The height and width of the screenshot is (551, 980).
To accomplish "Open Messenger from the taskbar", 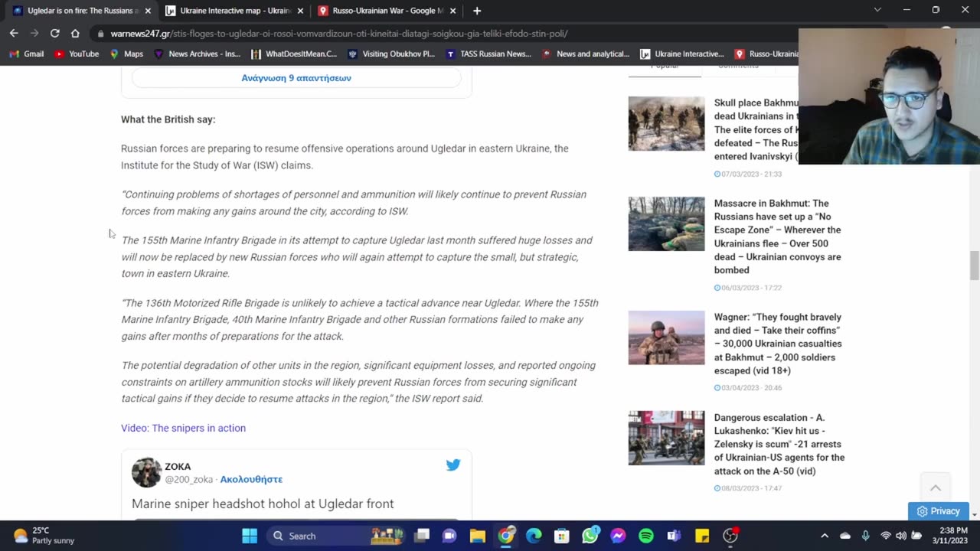I will [618, 536].
